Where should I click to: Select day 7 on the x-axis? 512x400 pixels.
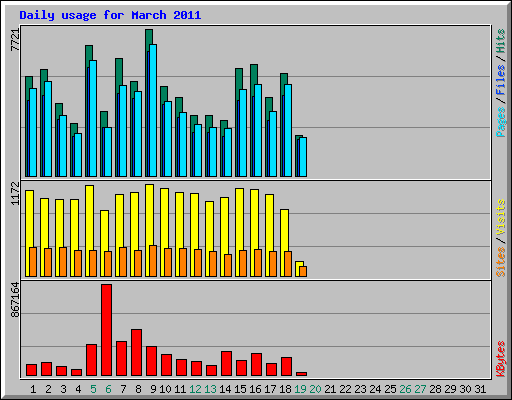coord(123,389)
